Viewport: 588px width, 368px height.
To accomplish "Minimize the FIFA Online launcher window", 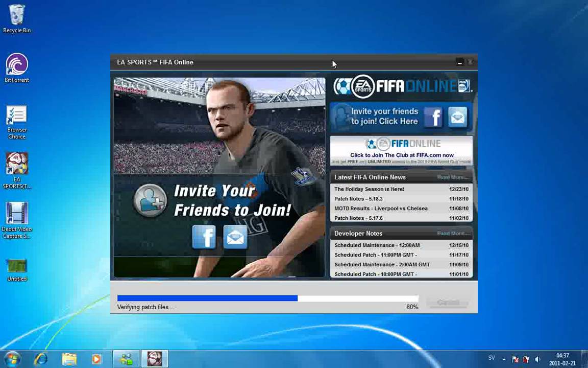I will (460, 62).
